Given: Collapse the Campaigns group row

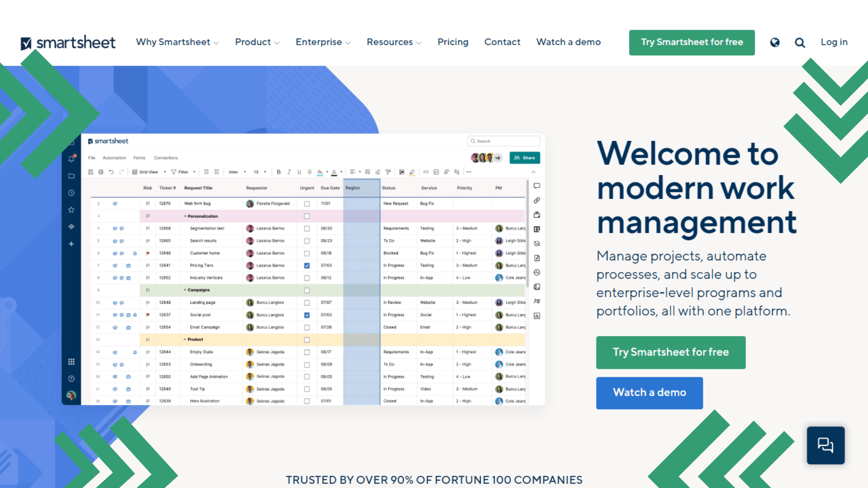Looking at the screenshot, I should pyautogui.click(x=185, y=290).
